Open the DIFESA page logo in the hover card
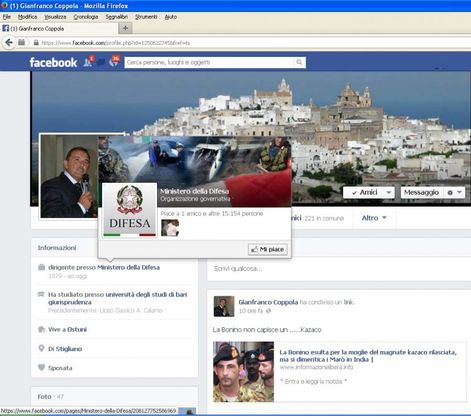 [x=129, y=210]
